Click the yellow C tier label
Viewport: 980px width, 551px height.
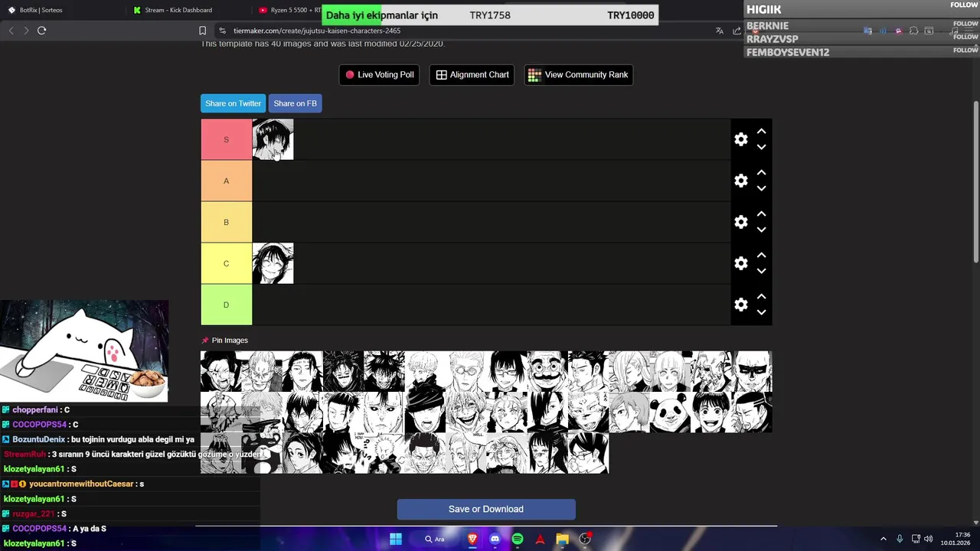click(226, 263)
